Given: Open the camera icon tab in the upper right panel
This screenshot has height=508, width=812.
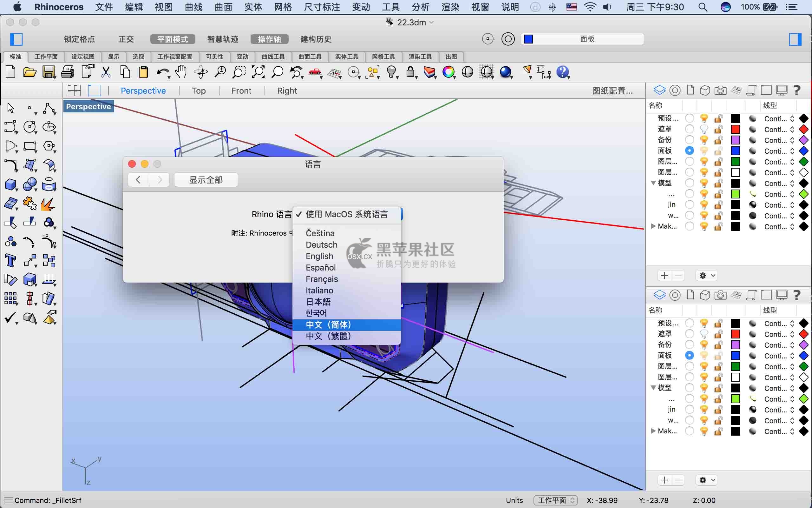Looking at the screenshot, I should click(x=720, y=90).
